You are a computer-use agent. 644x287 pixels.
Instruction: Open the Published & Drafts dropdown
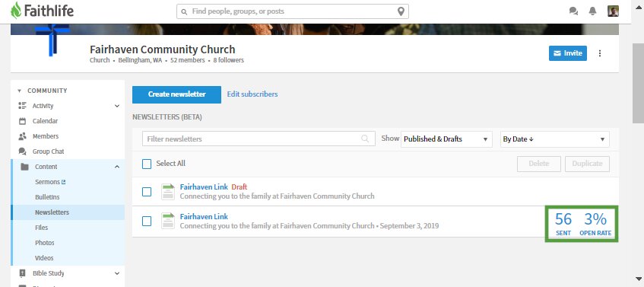tap(446, 139)
